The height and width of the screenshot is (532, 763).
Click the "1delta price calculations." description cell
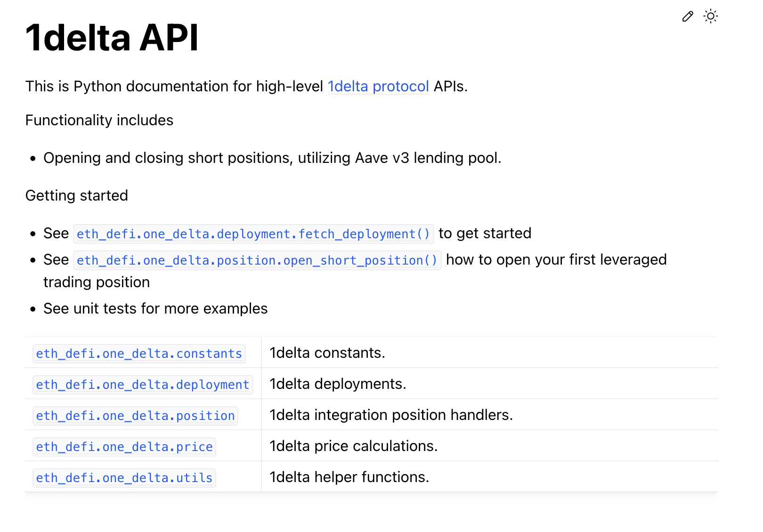353,446
